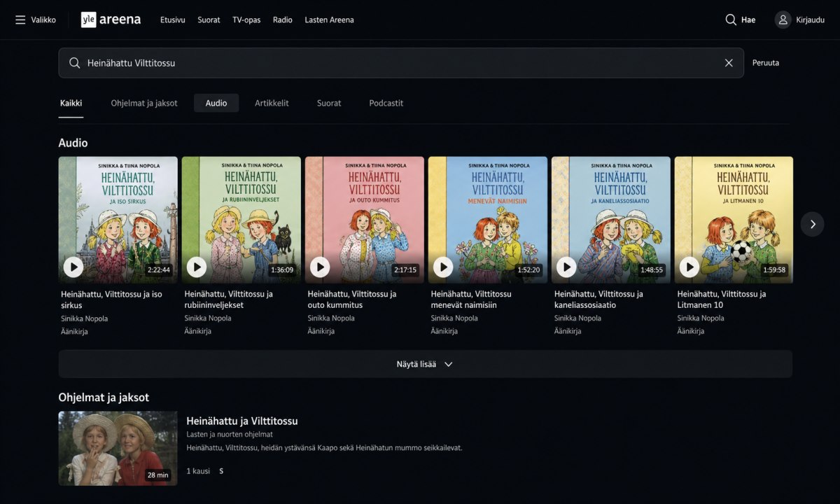840x504 pixels.
Task: Click the 2:17:15 duration badge
Action: [x=405, y=270]
